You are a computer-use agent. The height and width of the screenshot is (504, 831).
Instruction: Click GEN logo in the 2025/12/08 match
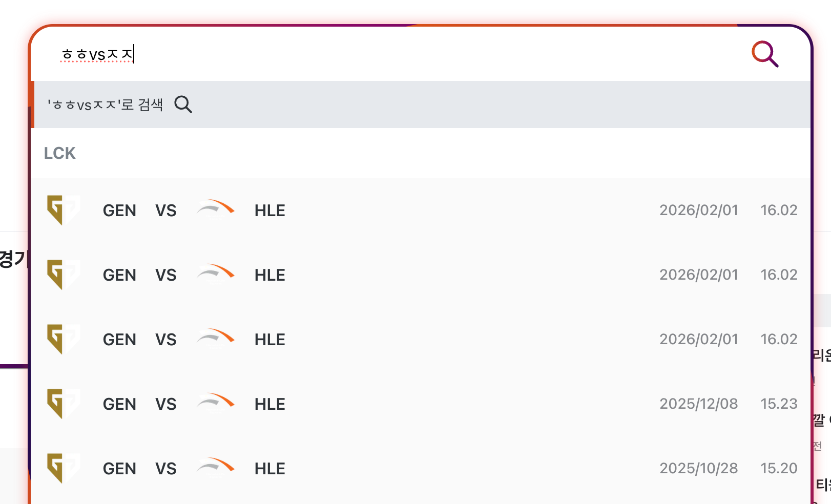pos(63,404)
